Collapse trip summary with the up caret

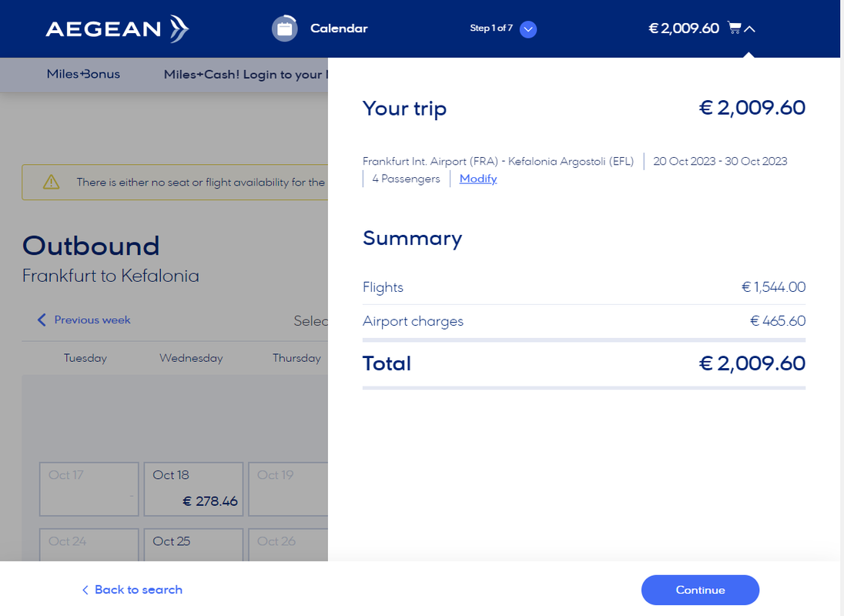(x=750, y=29)
